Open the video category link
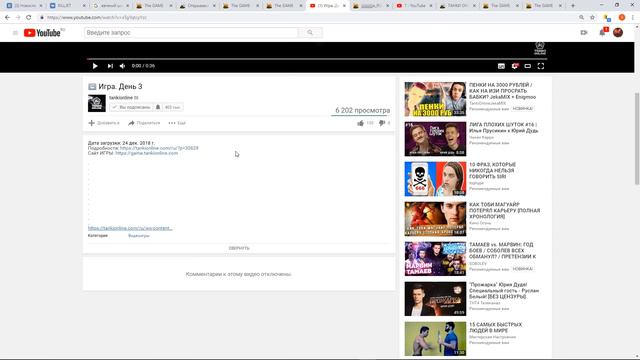The image size is (640, 360). pos(139,236)
